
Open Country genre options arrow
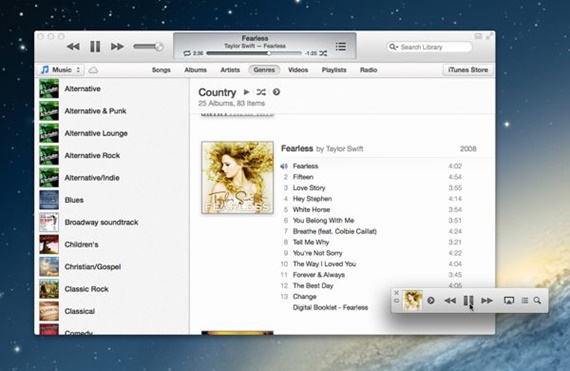(276, 92)
